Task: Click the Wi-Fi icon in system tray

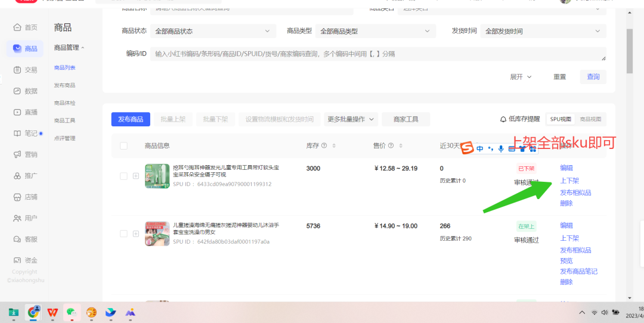Action: click(x=594, y=312)
